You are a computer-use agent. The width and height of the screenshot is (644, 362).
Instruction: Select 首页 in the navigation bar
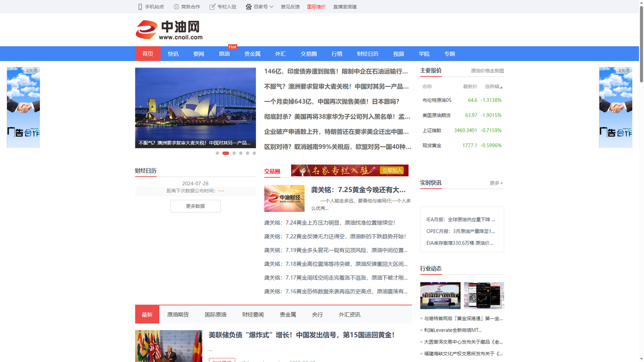(x=148, y=54)
